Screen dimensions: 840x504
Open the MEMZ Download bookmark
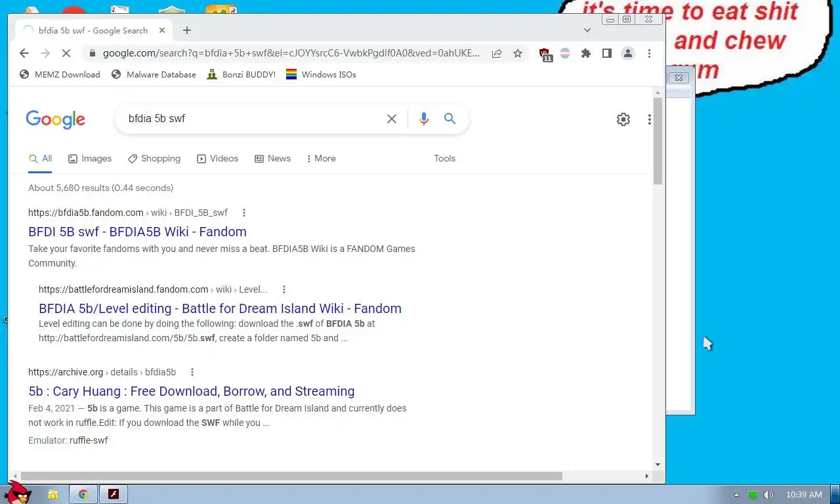[x=60, y=75]
